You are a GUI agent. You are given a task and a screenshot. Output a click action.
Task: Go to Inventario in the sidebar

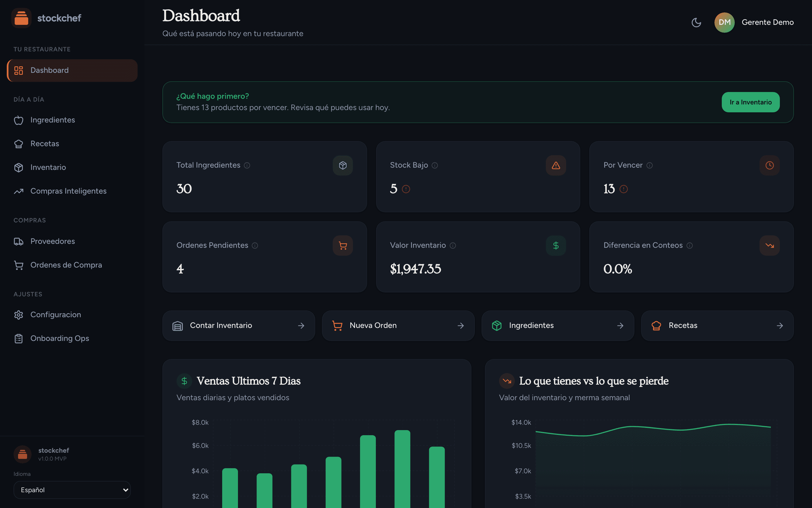[x=72, y=167]
